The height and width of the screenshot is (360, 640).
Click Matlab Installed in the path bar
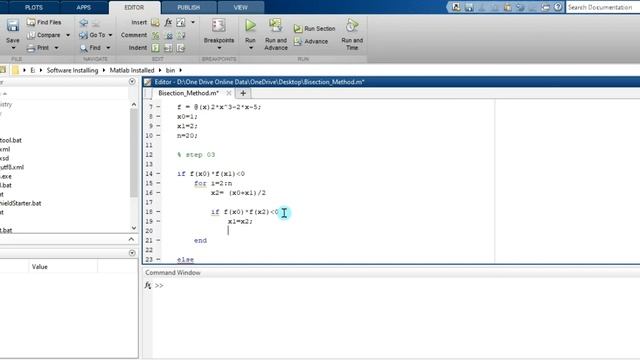pyautogui.click(x=132, y=70)
